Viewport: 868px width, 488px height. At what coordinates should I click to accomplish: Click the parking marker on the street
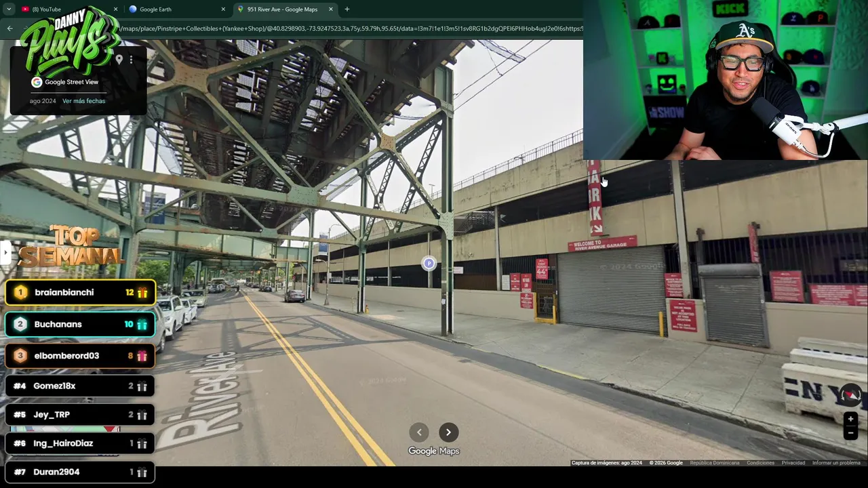coord(429,263)
